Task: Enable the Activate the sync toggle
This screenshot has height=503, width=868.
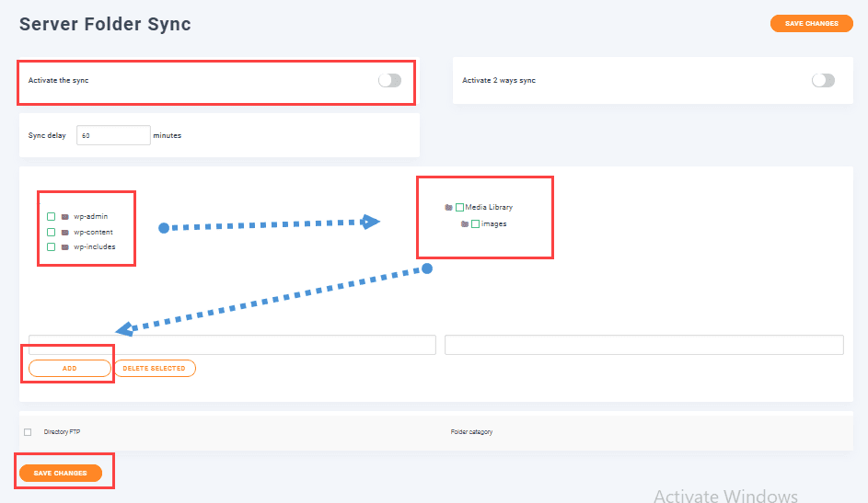Action: 389,81
